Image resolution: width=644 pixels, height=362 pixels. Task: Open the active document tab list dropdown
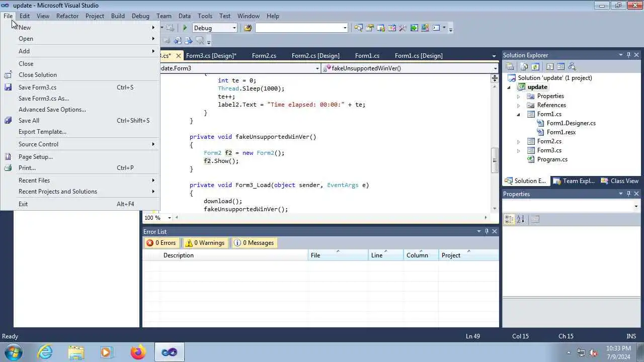click(x=494, y=56)
